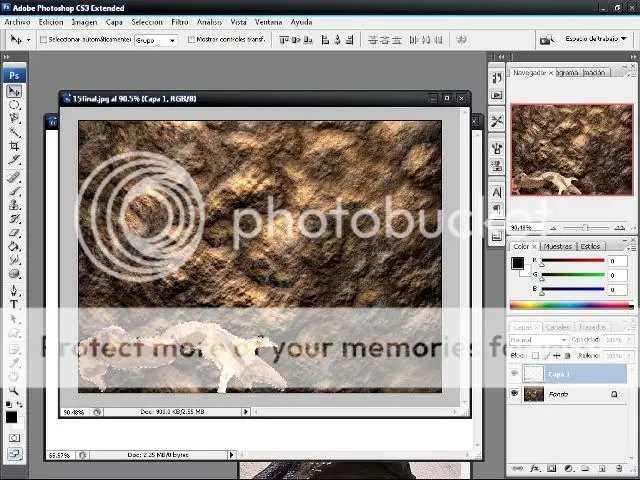Open the Espacio de trabajo dropdown
This screenshot has width=640, height=480.
coord(596,39)
